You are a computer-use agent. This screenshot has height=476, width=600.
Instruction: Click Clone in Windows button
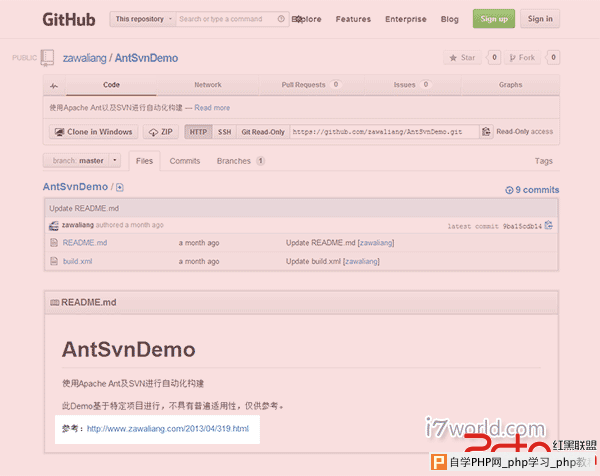coord(93,132)
